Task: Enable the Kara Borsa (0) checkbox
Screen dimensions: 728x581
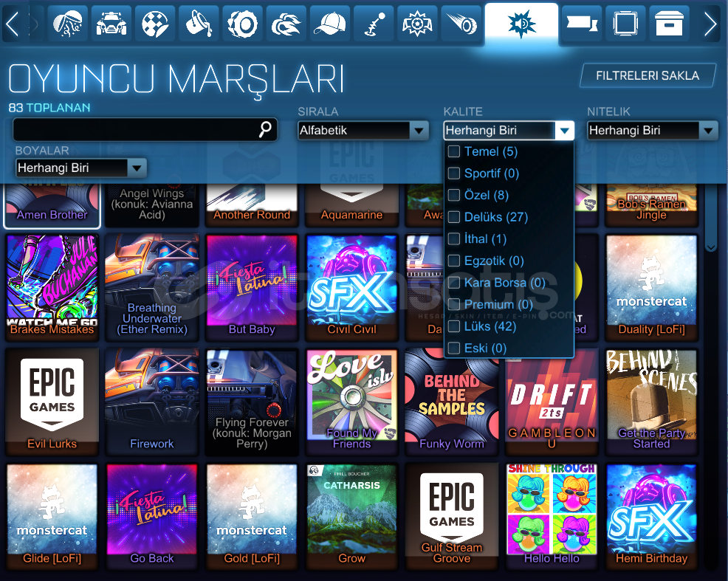Action: click(x=454, y=283)
